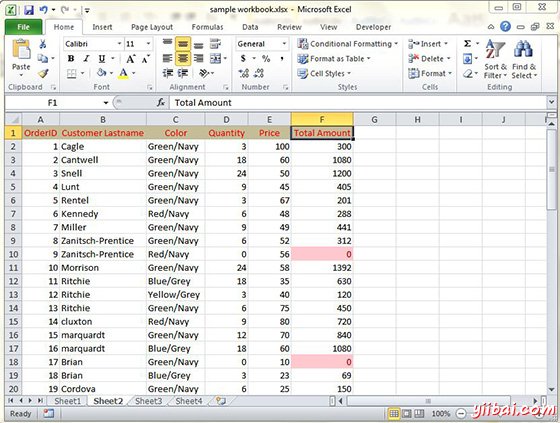Screen dimensions: 560x423
Task: Click the Increase Indent icon
Action: click(183, 73)
